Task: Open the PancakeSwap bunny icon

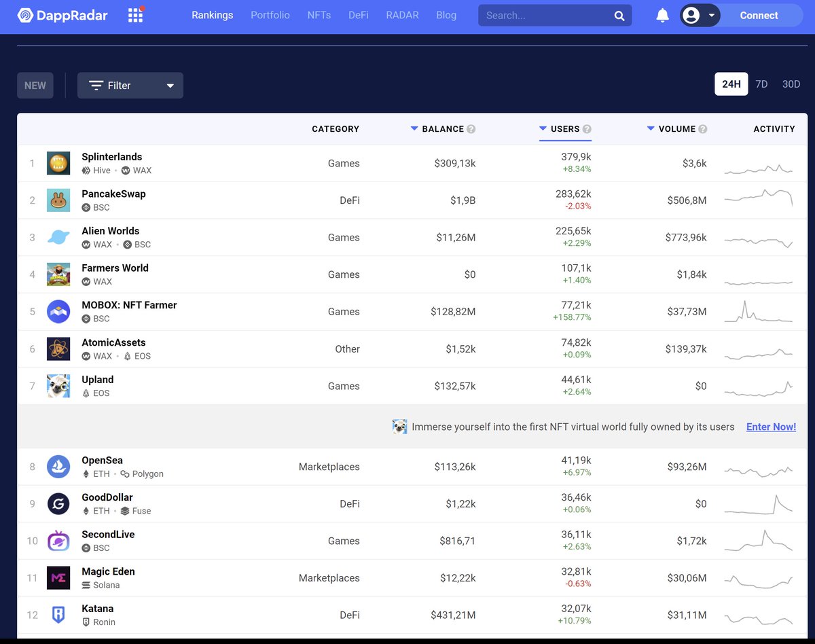Action: pyautogui.click(x=58, y=200)
